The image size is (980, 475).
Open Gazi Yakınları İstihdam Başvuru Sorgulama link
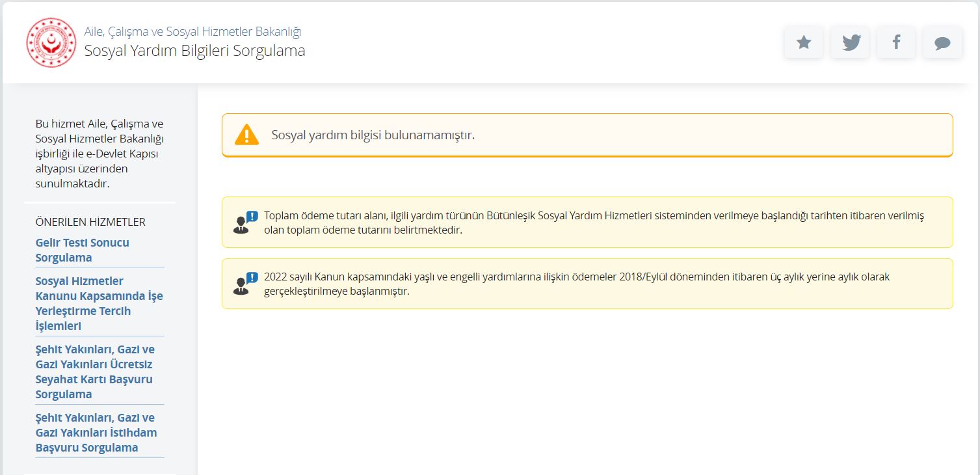point(96,432)
